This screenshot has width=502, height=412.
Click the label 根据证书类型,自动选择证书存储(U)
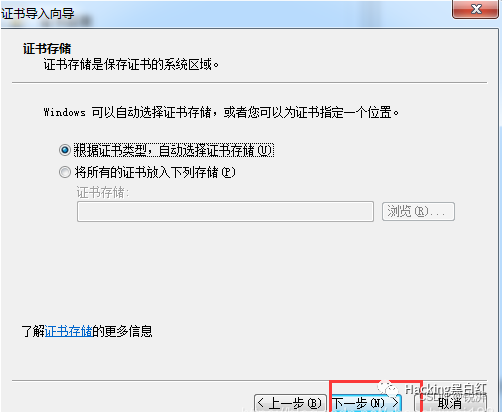coord(174,150)
